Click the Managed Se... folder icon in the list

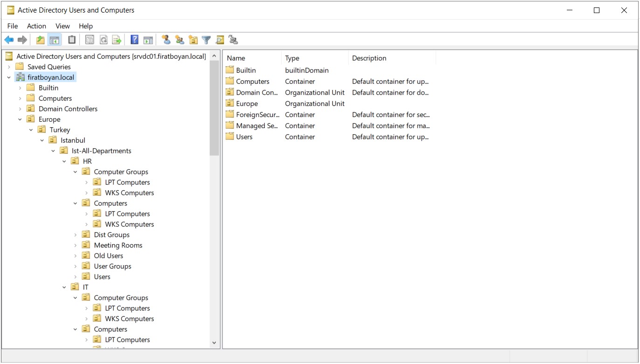[229, 126]
